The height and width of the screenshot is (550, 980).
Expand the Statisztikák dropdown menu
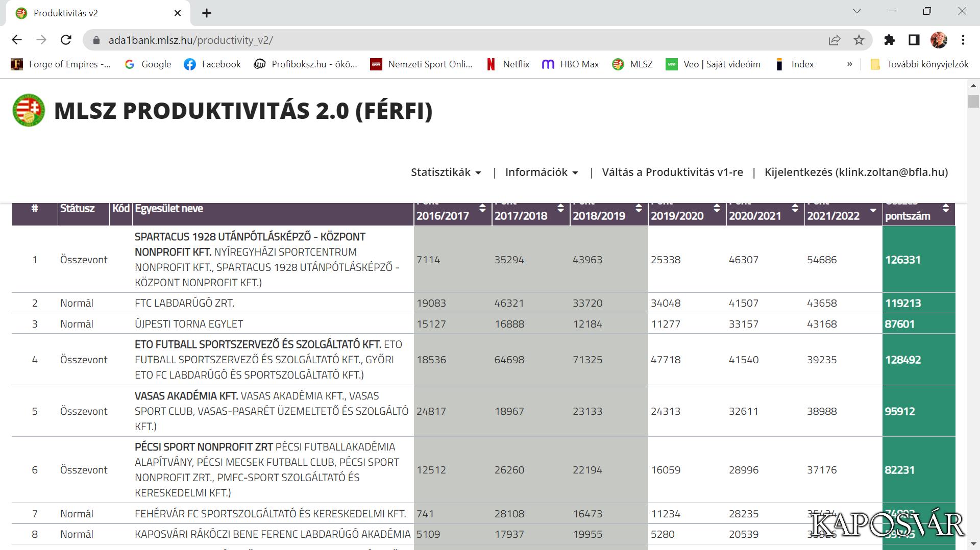(446, 172)
